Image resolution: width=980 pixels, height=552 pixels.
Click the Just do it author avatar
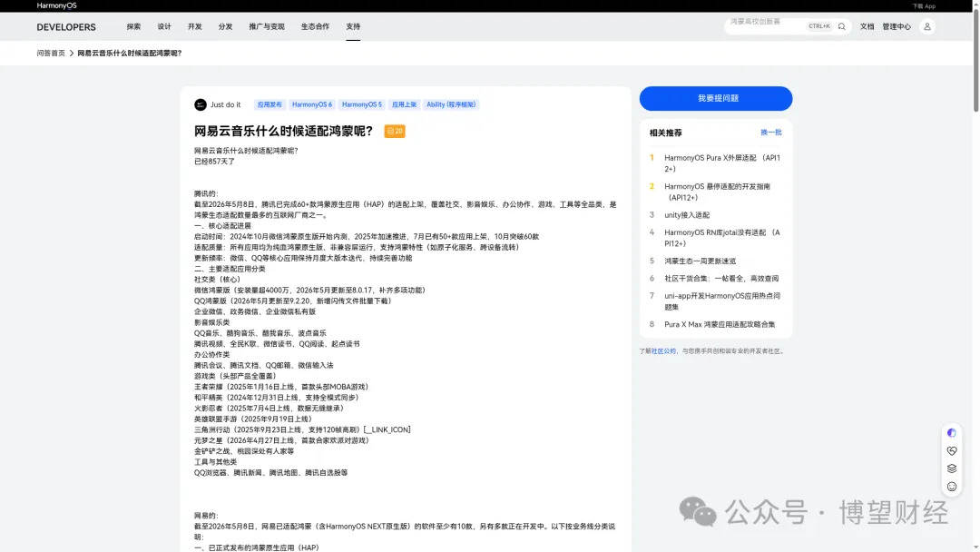pos(200,104)
